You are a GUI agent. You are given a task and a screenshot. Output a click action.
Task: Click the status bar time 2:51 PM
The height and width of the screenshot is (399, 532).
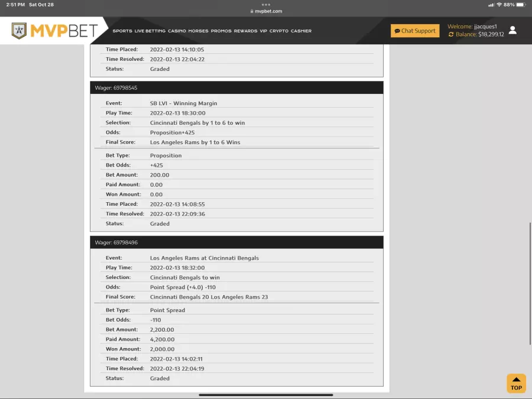coord(15,5)
